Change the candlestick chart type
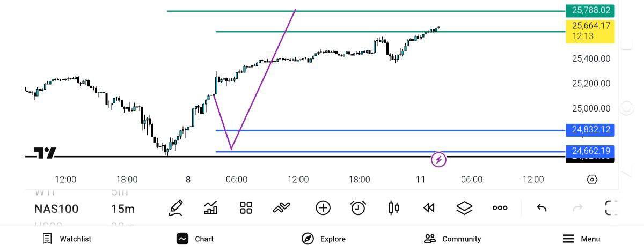 click(394, 207)
